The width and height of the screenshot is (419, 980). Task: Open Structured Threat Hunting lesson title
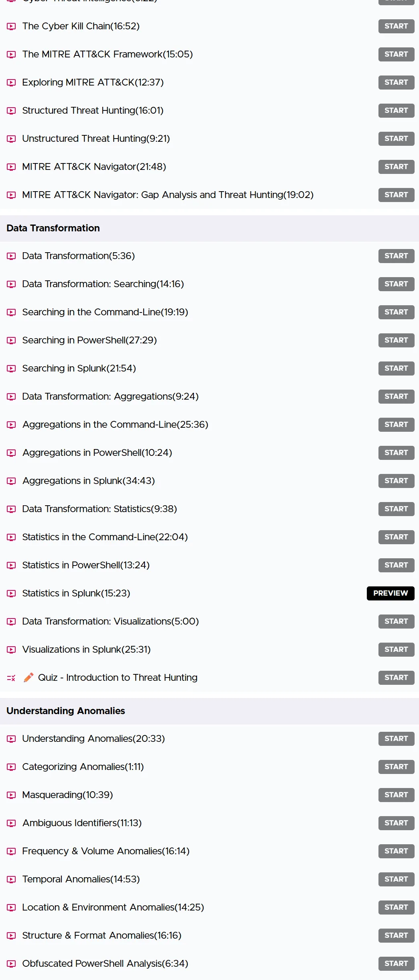click(93, 110)
